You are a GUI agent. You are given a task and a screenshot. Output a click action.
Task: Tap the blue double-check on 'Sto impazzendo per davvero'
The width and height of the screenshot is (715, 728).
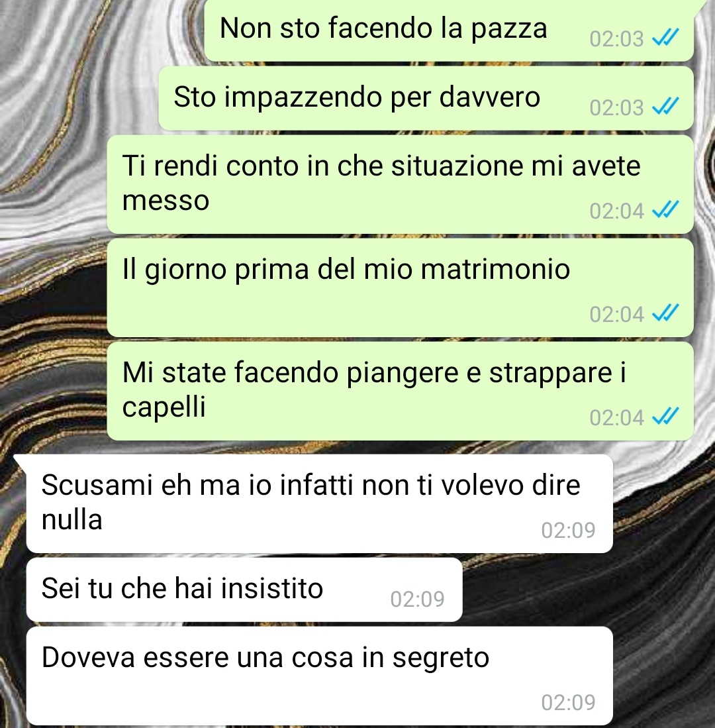pos(665,107)
